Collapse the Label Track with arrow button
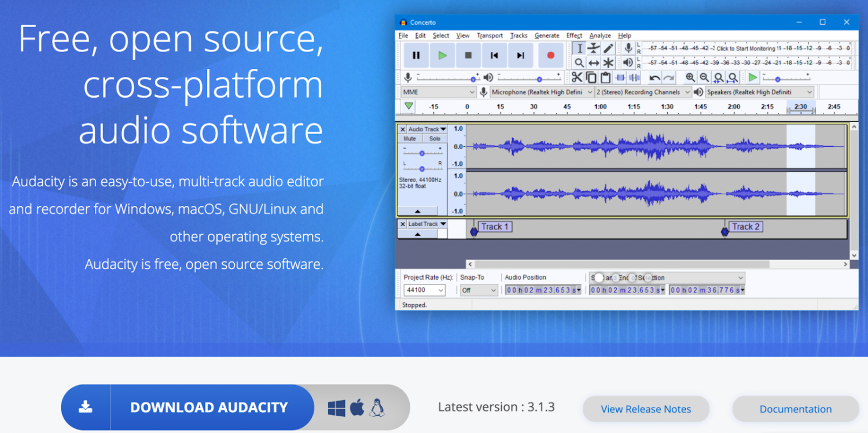868x433 pixels. [417, 234]
